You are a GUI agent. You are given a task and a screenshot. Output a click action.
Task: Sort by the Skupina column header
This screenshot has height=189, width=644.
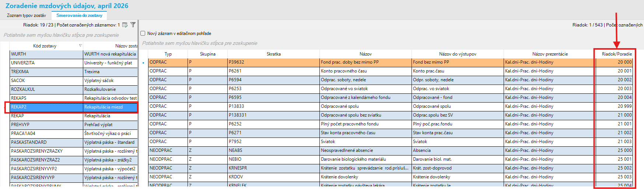click(208, 54)
